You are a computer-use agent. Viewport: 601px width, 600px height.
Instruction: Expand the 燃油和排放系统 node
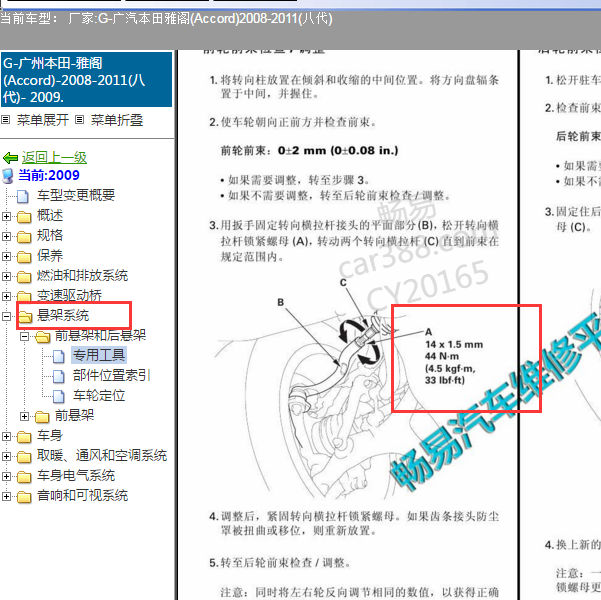[6, 276]
